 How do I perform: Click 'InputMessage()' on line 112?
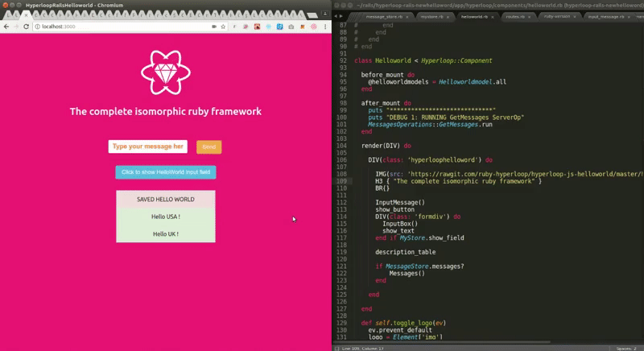point(400,202)
